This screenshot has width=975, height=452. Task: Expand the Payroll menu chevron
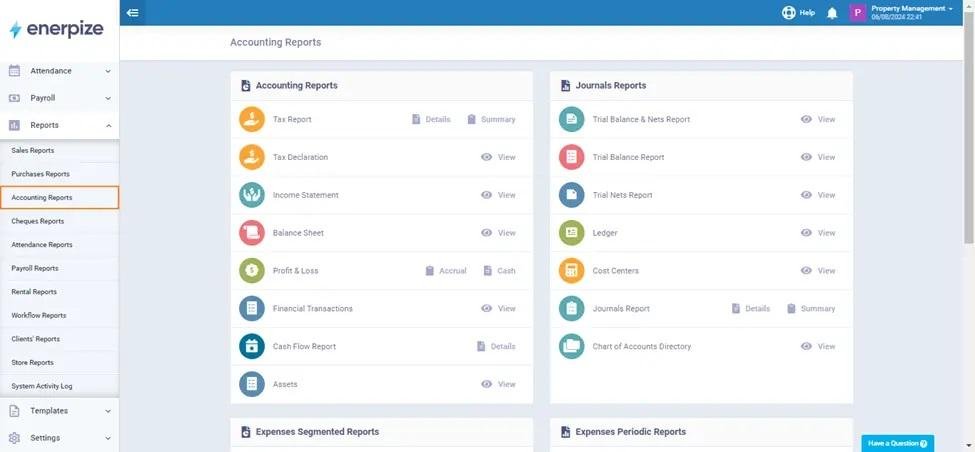click(108, 98)
